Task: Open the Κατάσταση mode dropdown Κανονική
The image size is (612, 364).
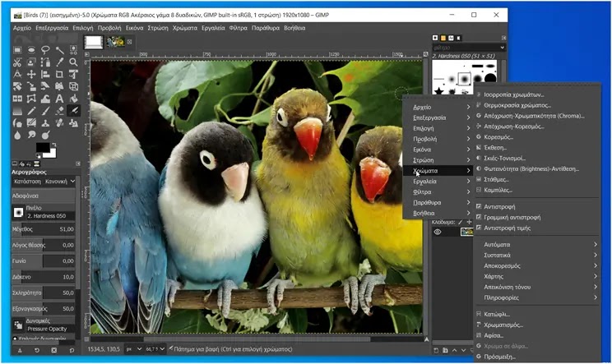Action: coord(59,182)
